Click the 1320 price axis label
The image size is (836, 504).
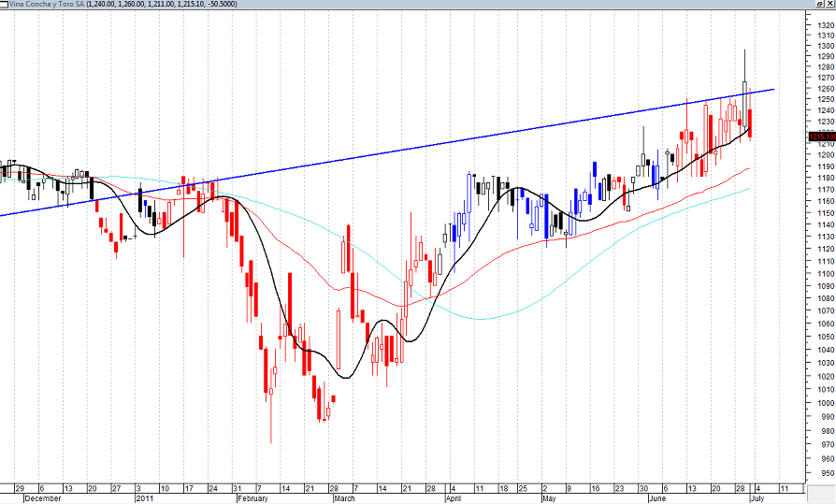pos(826,25)
